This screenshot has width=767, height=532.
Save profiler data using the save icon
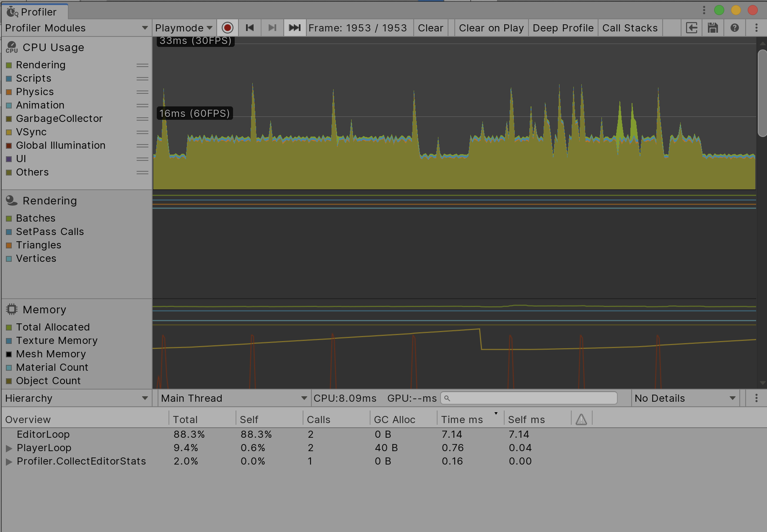[x=713, y=28]
